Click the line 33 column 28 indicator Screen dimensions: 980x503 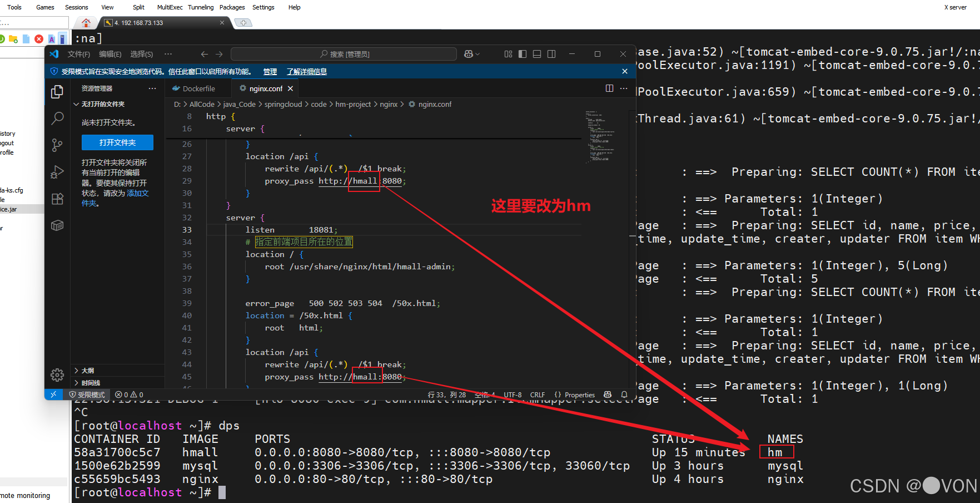pos(447,394)
